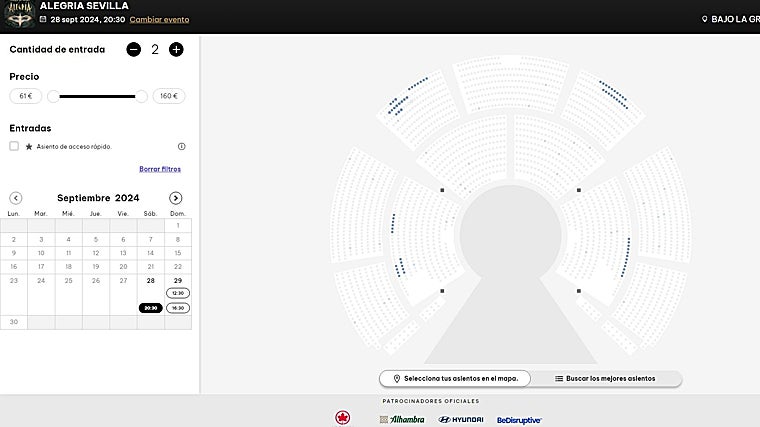
Task: Decrease ticket quantity with minus button
Action: click(x=134, y=49)
